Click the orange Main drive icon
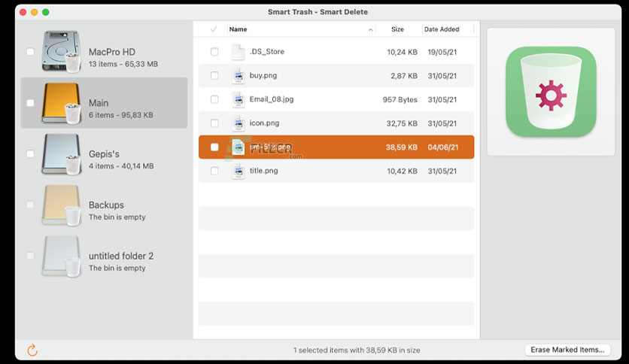 click(x=62, y=103)
